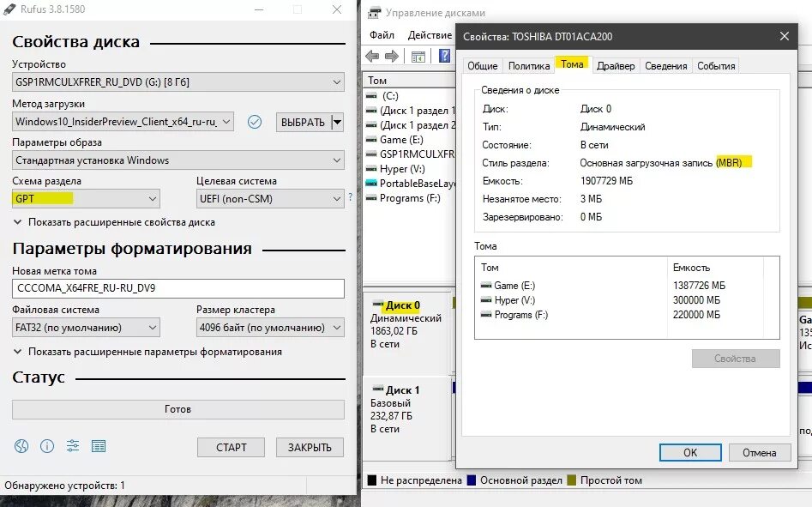Open the Действие menu in Disk Management

(430, 34)
